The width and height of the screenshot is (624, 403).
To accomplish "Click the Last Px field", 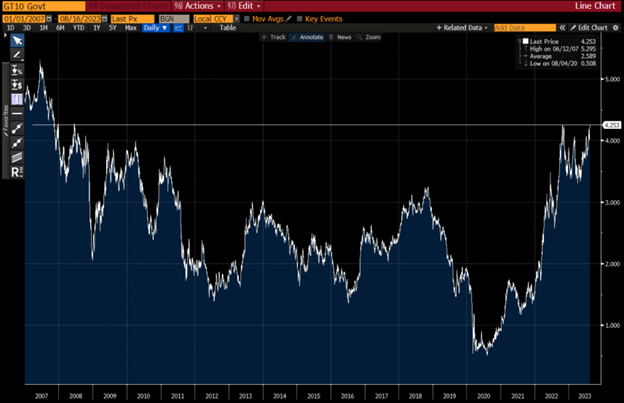I will click(132, 19).
